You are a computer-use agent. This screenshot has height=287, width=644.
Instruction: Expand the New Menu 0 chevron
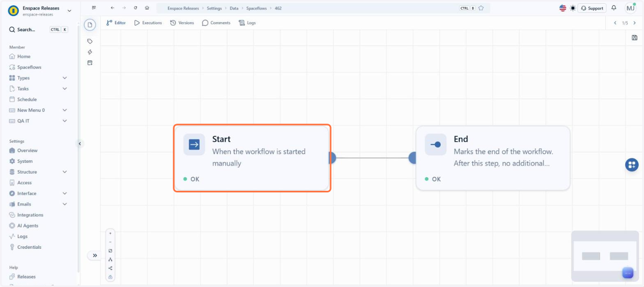[65, 110]
